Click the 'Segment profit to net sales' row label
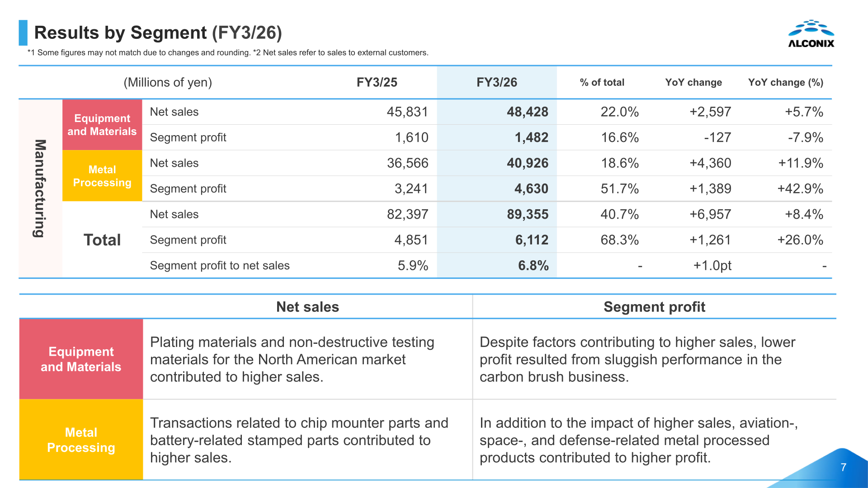Image resolution: width=868 pixels, height=488 pixels. [x=220, y=265]
